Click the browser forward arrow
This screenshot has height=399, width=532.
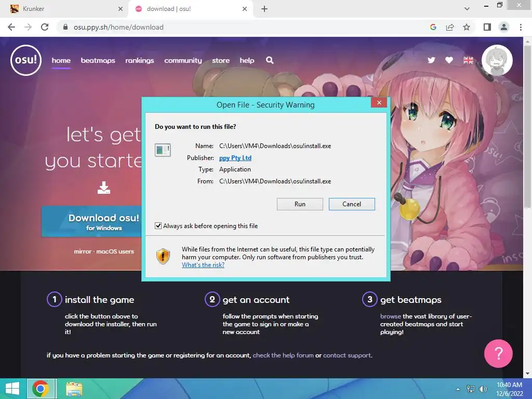pos(28,27)
